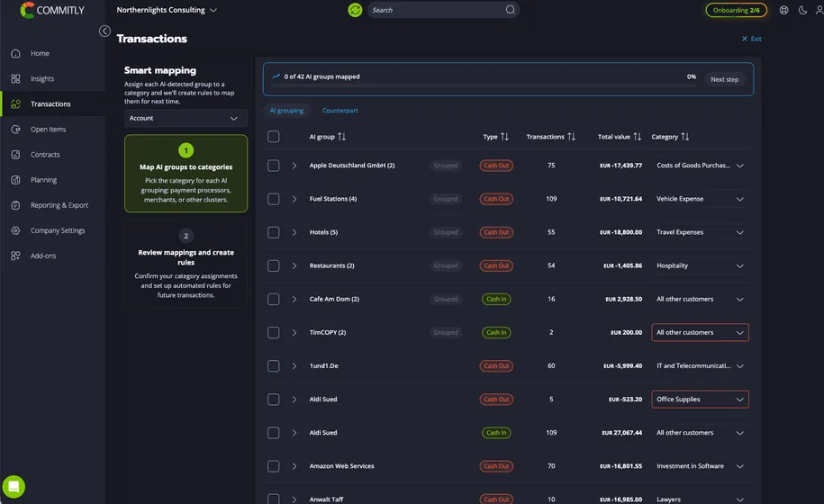The height and width of the screenshot is (504, 824).
Task: Sort by Total value column arrows
Action: pyautogui.click(x=638, y=137)
